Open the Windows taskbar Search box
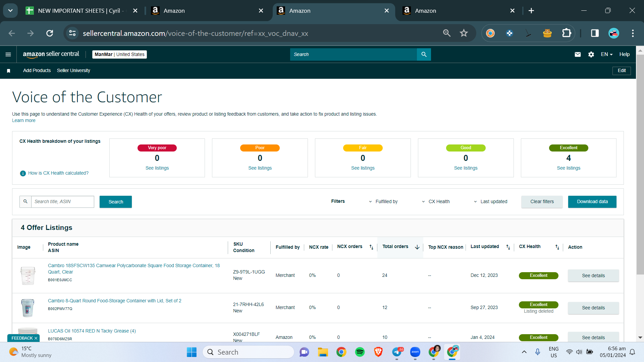The image size is (644, 362). (x=249, y=352)
